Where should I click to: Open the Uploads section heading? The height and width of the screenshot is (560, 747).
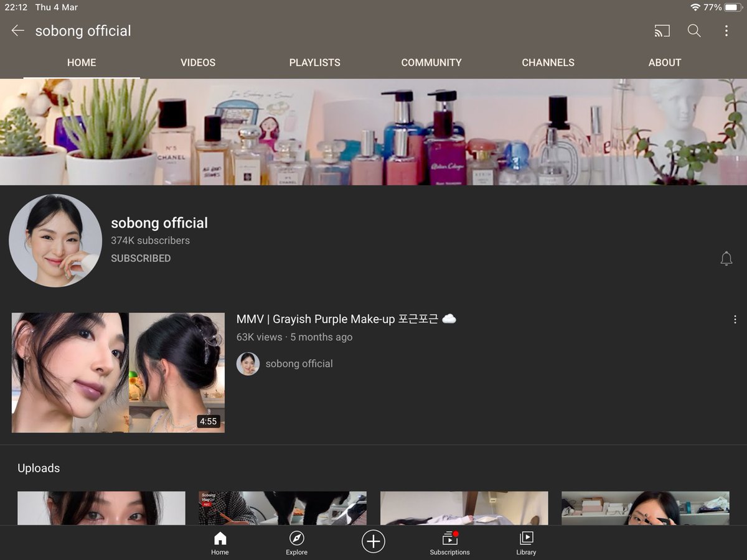(39, 469)
